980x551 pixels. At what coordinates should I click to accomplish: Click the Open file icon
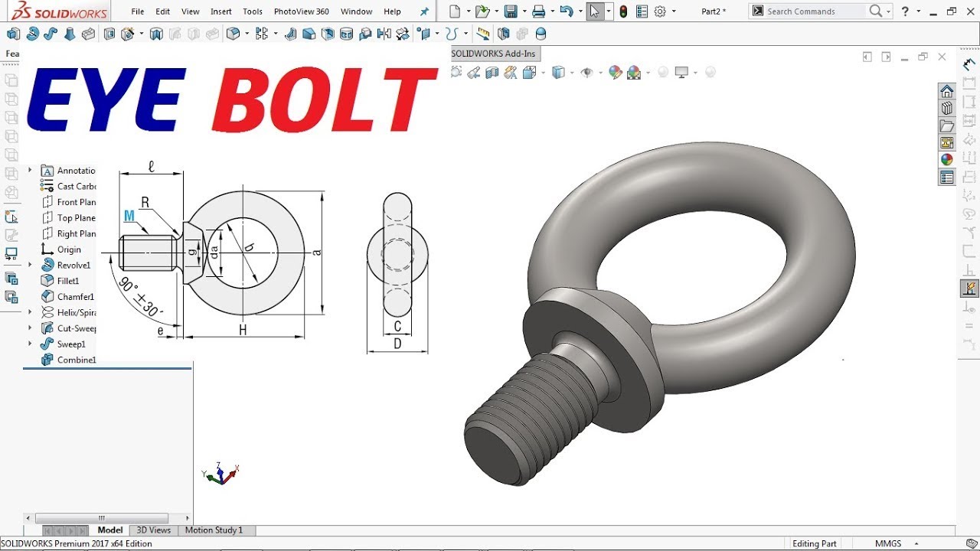[481, 11]
